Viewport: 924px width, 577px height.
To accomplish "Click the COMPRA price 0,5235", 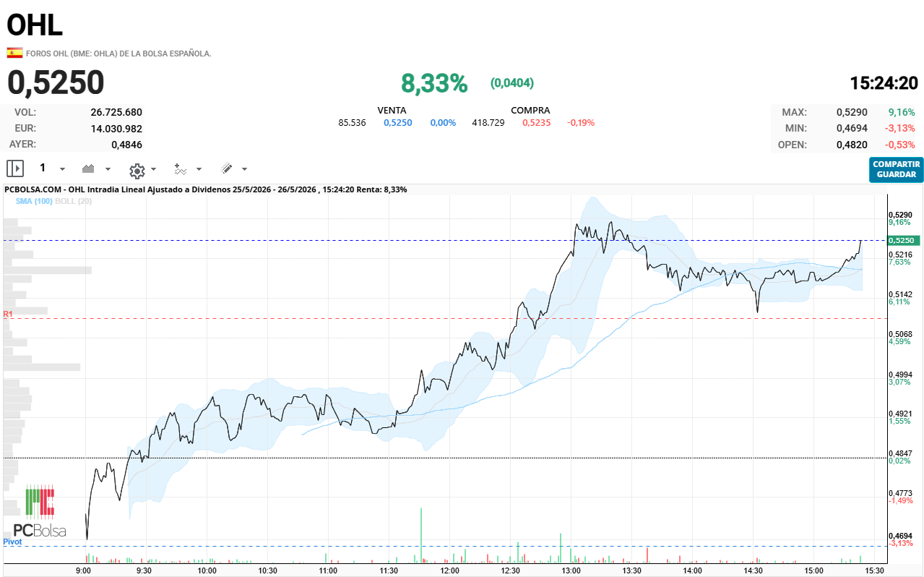I will pyautogui.click(x=537, y=122).
